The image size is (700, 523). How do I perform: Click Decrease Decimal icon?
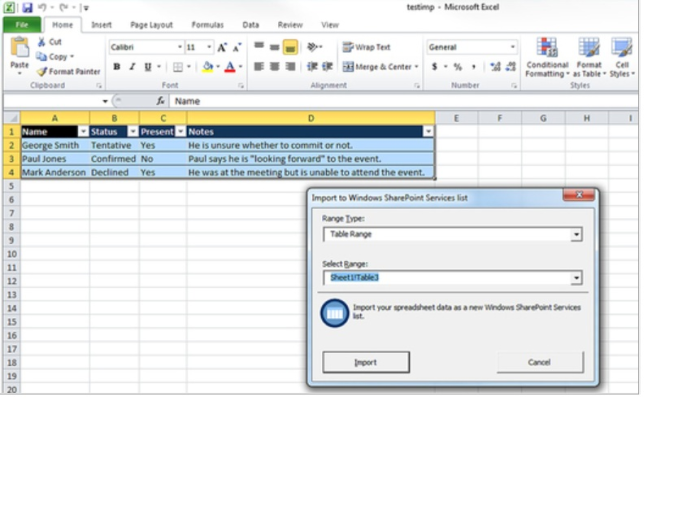pos(511,67)
